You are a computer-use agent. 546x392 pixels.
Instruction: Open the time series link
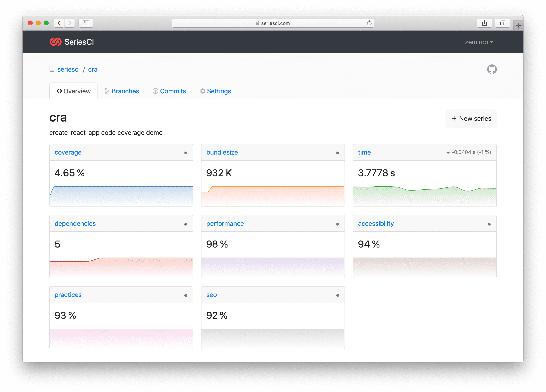364,152
